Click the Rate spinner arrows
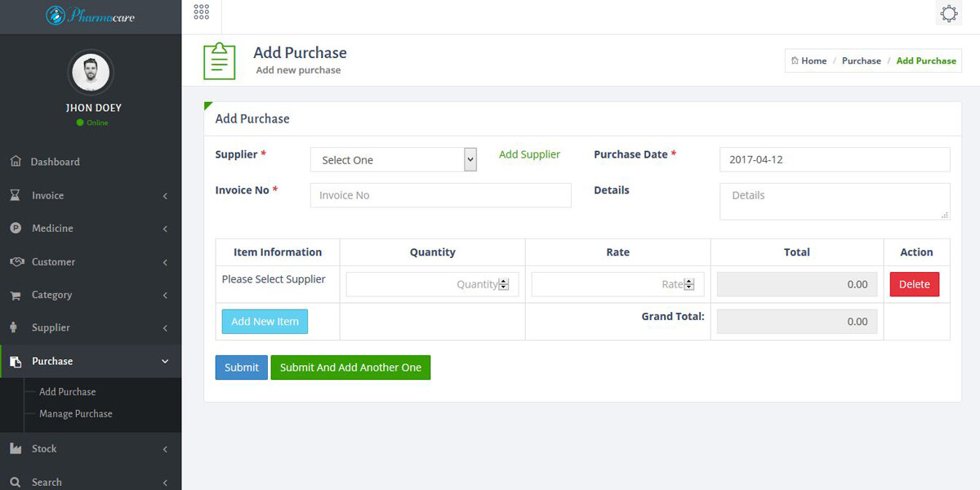 [689, 284]
